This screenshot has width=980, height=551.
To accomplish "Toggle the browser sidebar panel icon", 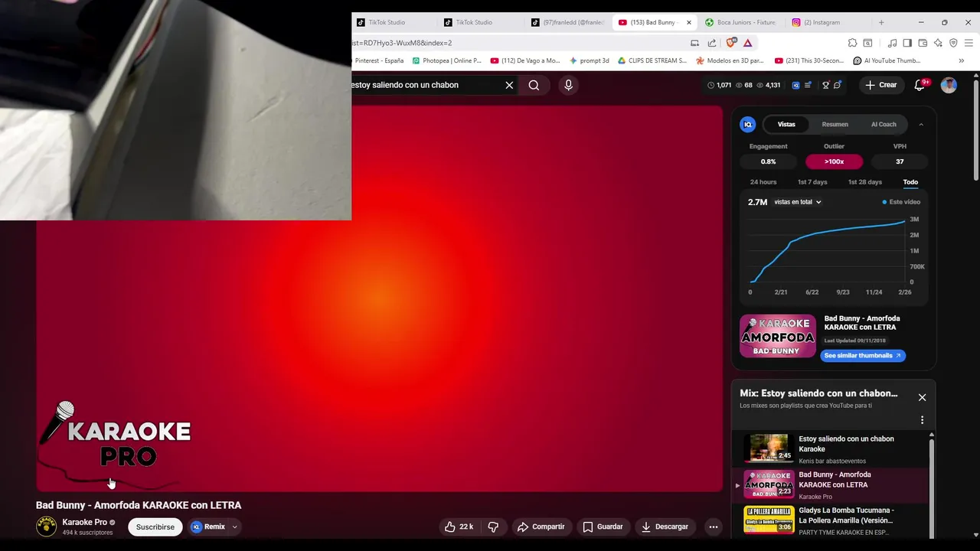I will 907,43.
